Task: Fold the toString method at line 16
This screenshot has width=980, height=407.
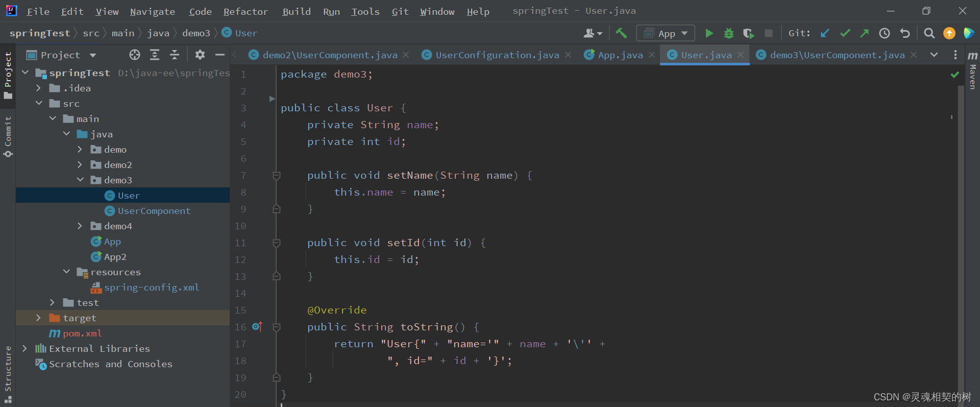Action: (x=277, y=327)
